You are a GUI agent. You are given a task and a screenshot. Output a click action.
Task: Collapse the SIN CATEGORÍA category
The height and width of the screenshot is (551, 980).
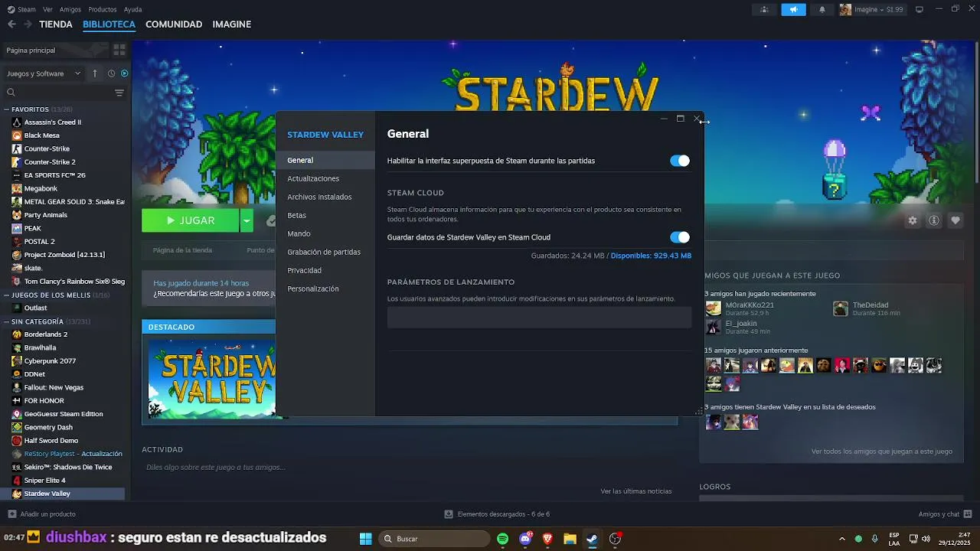pyautogui.click(x=7, y=321)
